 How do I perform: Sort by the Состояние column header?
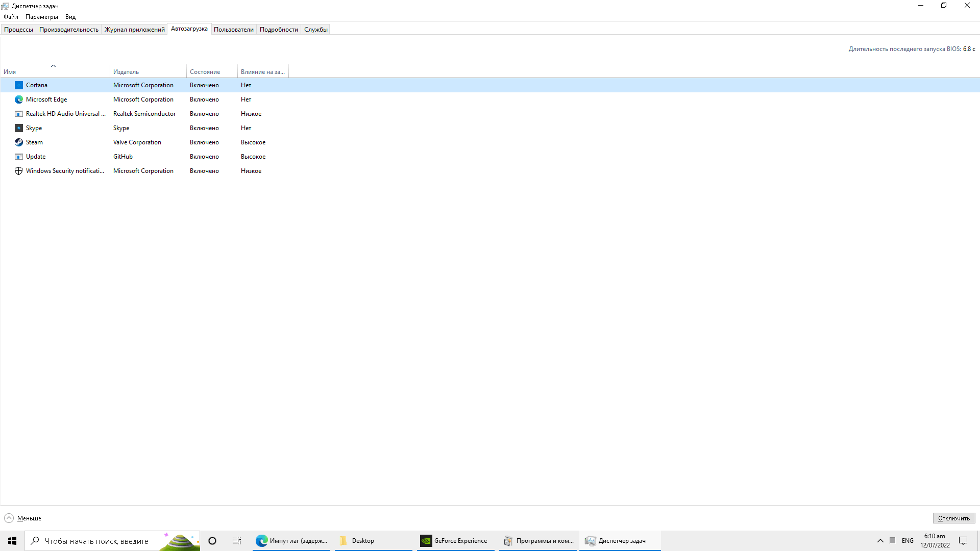coord(212,72)
